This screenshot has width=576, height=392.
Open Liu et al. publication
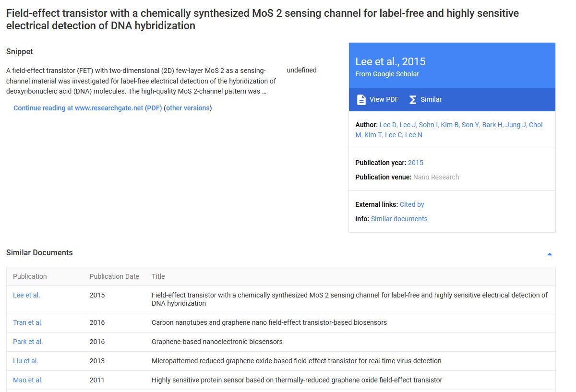click(25, 361)
